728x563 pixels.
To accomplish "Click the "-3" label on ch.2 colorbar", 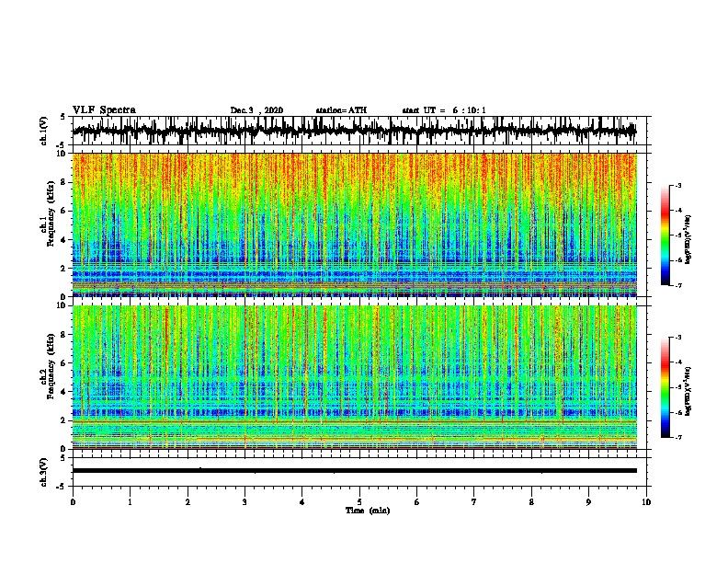I will [x=678, y=338].
